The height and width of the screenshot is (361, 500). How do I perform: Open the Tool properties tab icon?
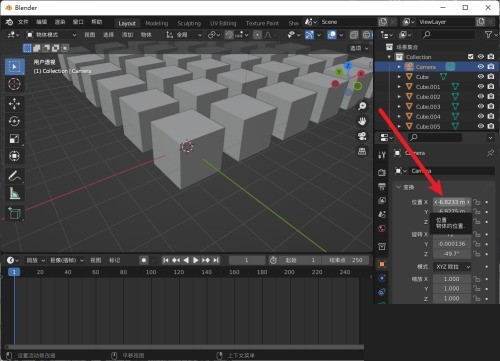point(382,155)
